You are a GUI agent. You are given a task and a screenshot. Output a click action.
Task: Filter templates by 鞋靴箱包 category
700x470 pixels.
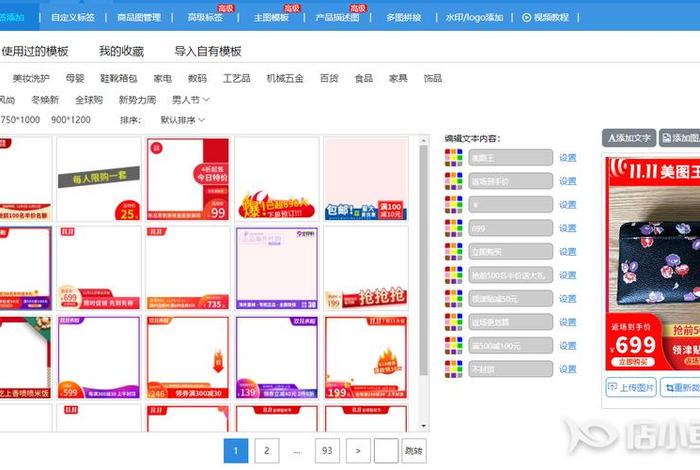point(119,79)
